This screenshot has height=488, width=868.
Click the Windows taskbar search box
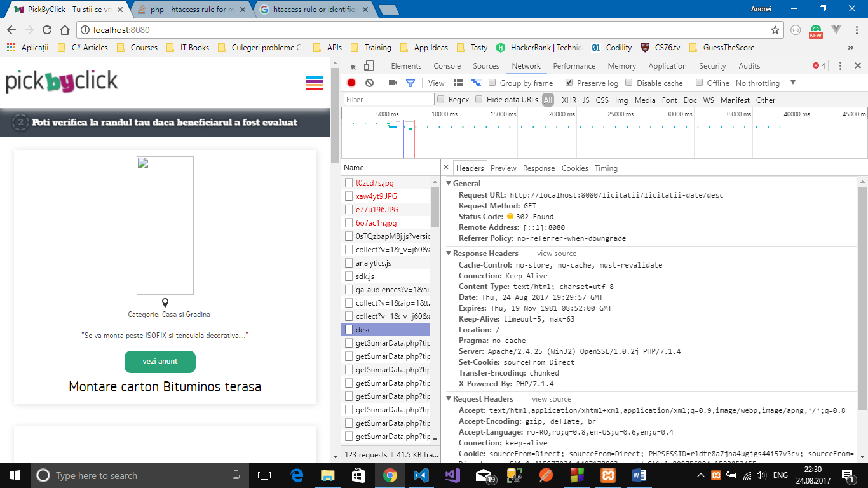pyautogui.click(x=139, y=475)
